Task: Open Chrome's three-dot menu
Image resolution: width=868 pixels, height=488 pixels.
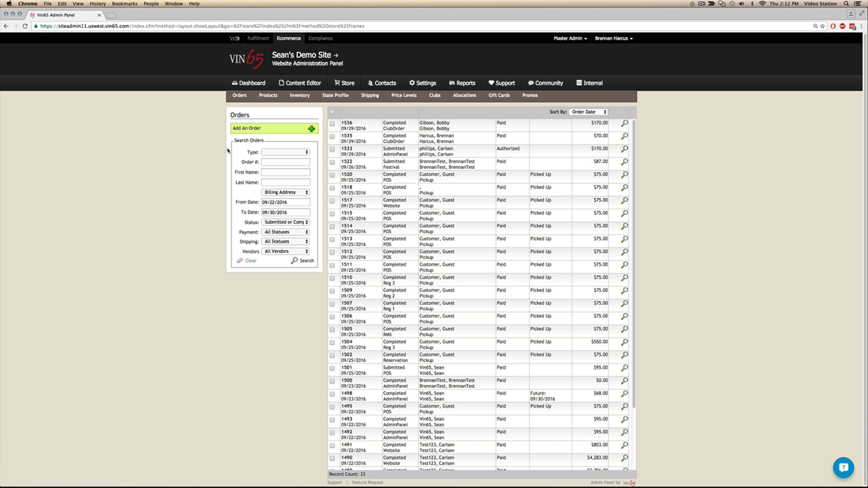Action: point(862,26)
